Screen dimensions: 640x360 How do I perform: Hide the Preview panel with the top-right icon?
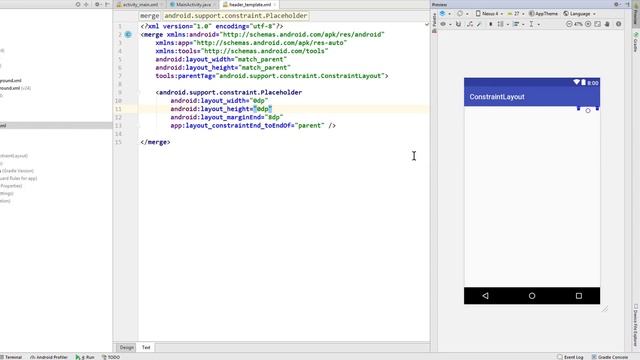(627, 4)
